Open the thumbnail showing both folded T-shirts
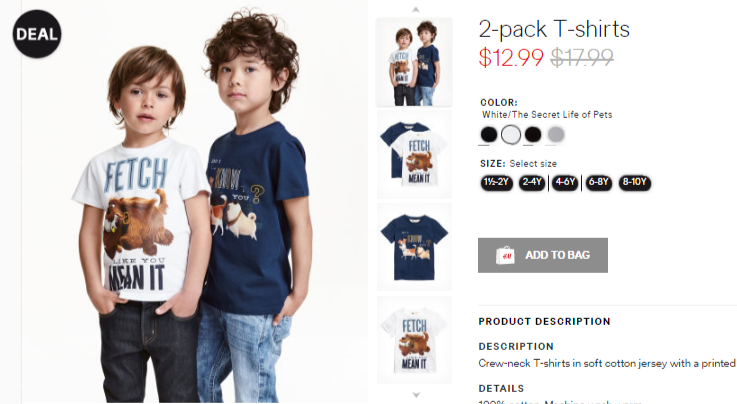Screen dimensions: 737x404 (x=414, y=154)
